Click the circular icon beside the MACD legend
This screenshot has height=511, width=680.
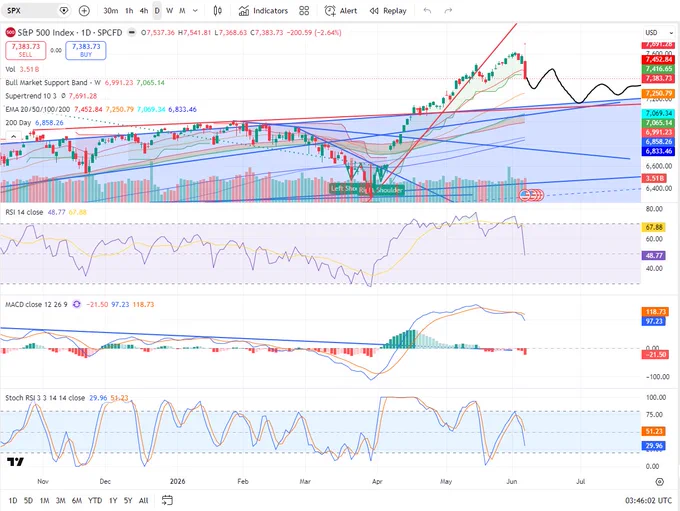coord(77,305)
